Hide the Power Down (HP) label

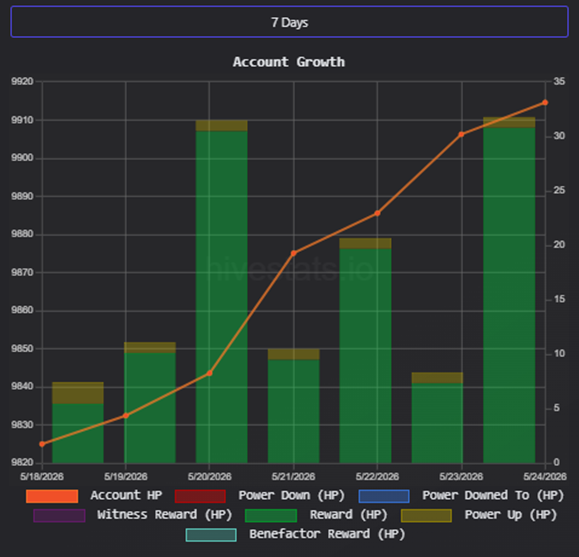(292, 495)
